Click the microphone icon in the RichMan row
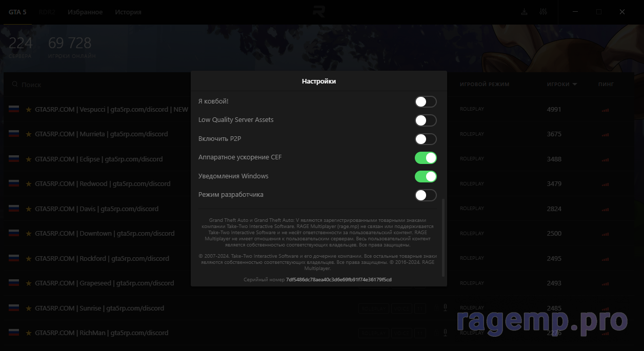 445,333
